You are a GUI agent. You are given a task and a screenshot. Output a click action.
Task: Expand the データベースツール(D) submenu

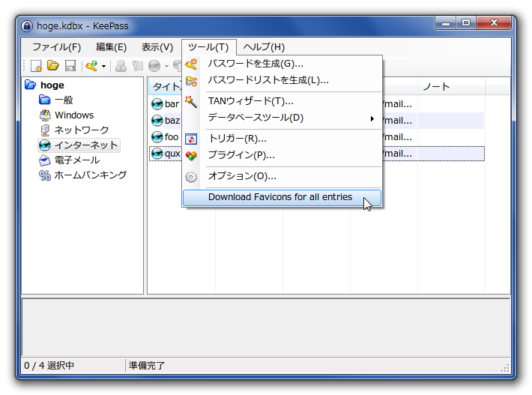[x=282, y=118]
